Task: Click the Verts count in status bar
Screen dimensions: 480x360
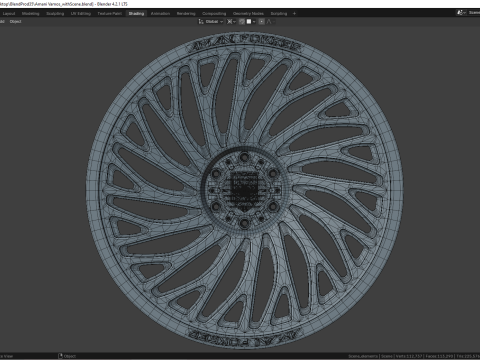Action: coord(408,356)
